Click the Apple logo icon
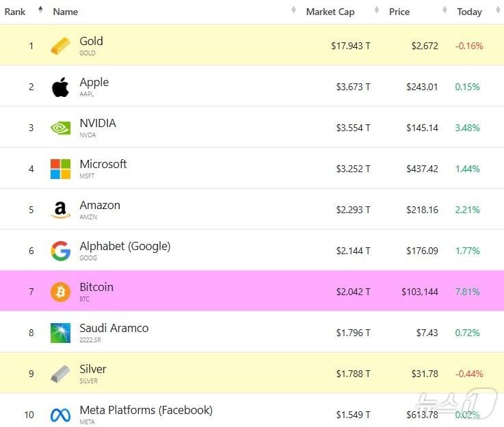 (x=60, y=87)
